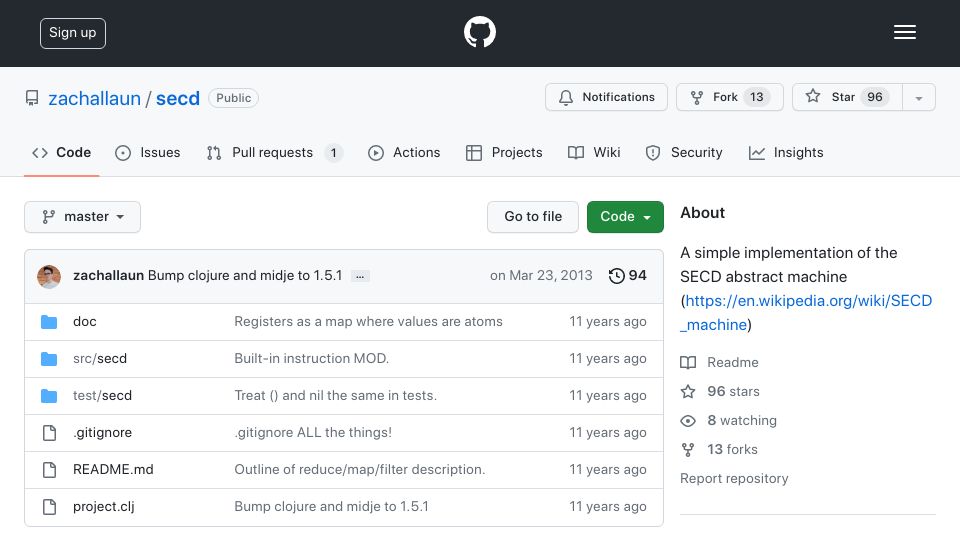The width and height of the screenshot is (960, 540).
Task: Open the .gitignore file
Action: (x=102, y=433)
